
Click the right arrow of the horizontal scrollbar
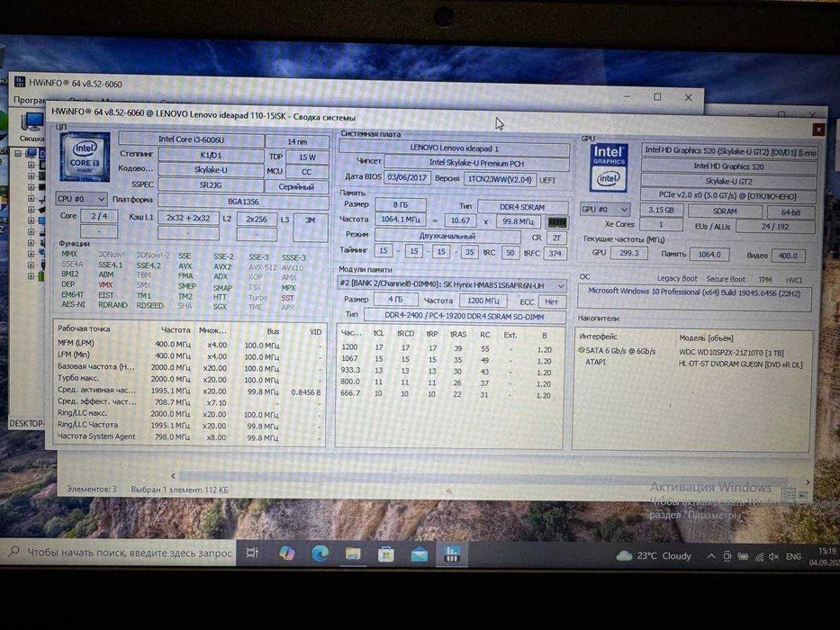(x=808, y=482)
